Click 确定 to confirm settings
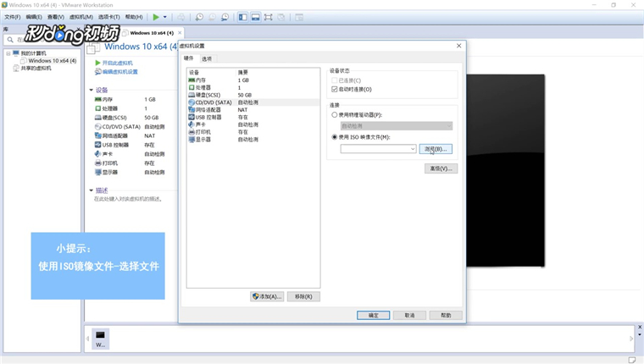The height and width of the screenshot is (364, 644). 374,315
